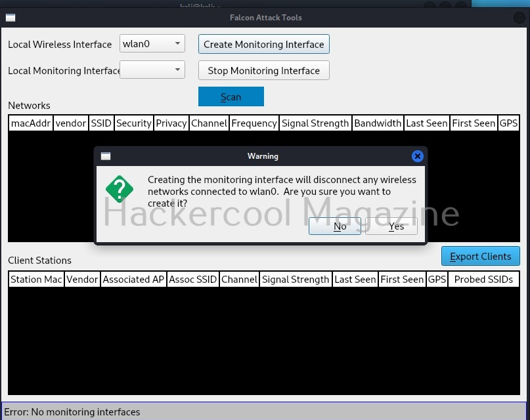Image resolution: width=530 pixels, height=420 pixels.
Task: Click the 'Networks' section label
Action: 29,106
